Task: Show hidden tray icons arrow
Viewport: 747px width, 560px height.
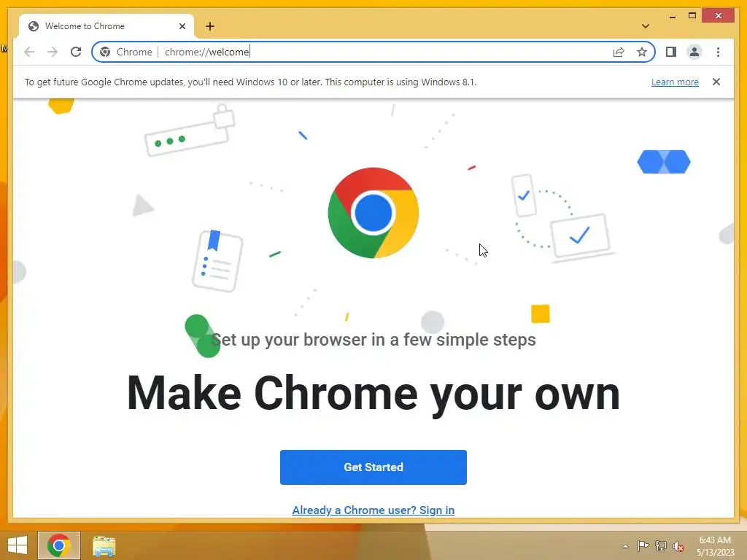Action: click(625, 546)
